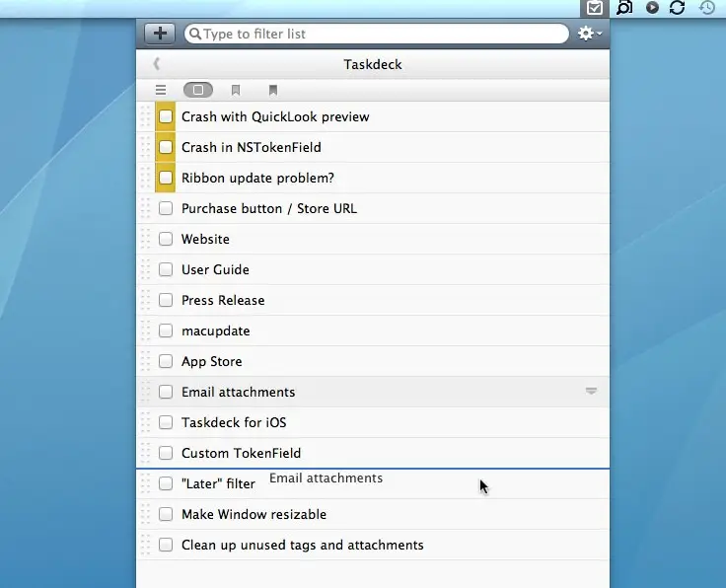Check off Ribbon update problem?
The height and width of the screenshot is (588, 726).
coord(166,178)
